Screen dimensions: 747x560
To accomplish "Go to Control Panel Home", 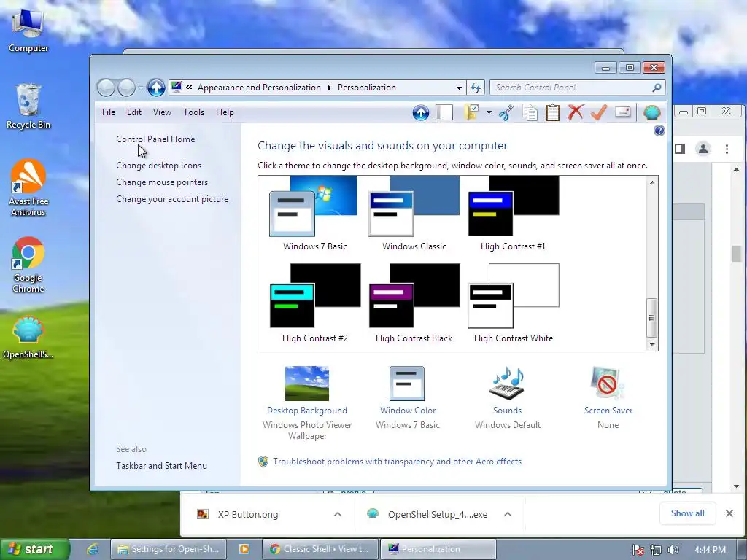I will coord(155,139).
